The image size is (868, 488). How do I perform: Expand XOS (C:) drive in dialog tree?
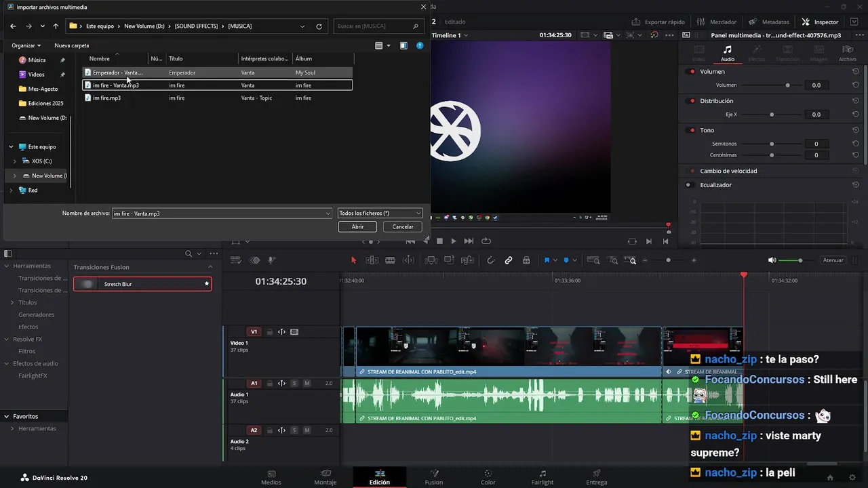[x=14, y=161]
